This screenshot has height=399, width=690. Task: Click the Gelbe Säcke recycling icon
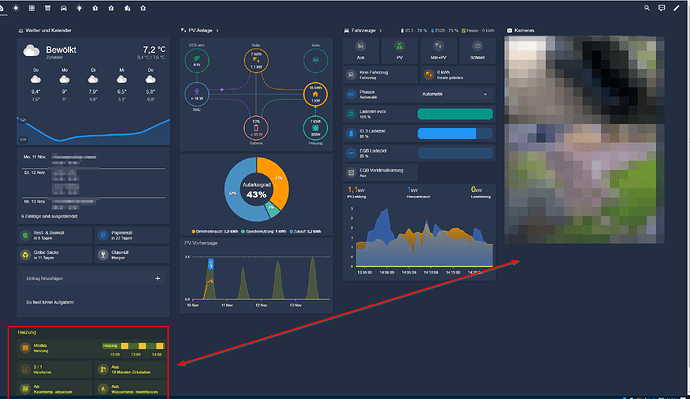point(26,254)
